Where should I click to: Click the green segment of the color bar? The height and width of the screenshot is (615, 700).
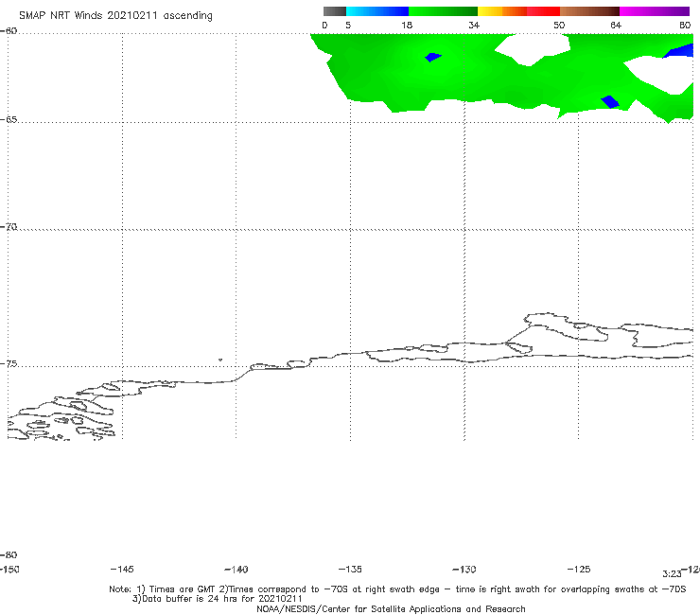point(443,11)
